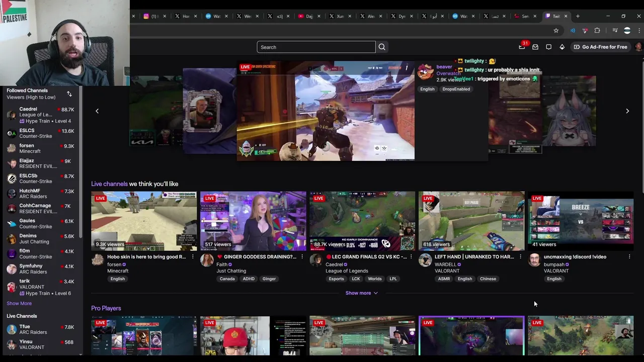
Task: Open the get bits diamond icon
Action: pos(562,47)
